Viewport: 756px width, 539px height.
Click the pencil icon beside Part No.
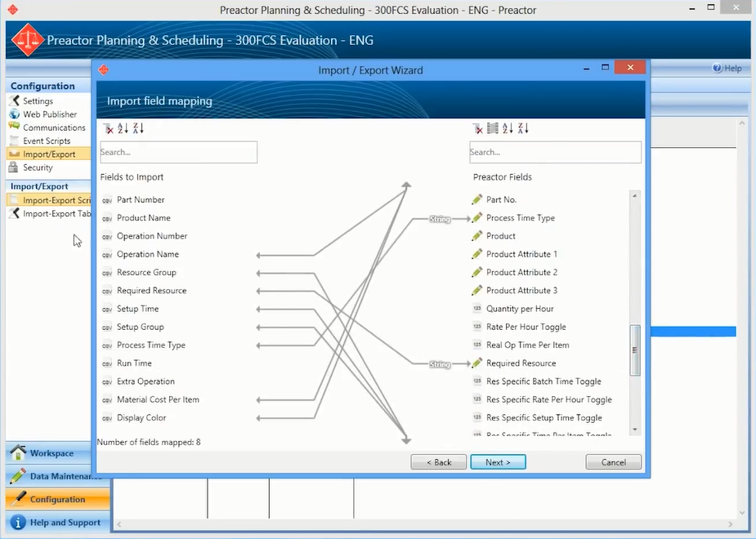coord(476,199)
